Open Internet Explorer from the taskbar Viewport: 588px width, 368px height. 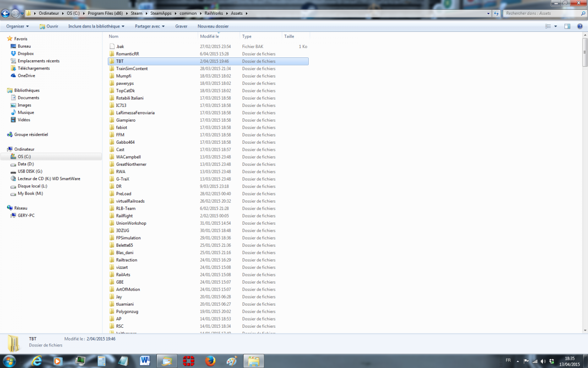37,361
